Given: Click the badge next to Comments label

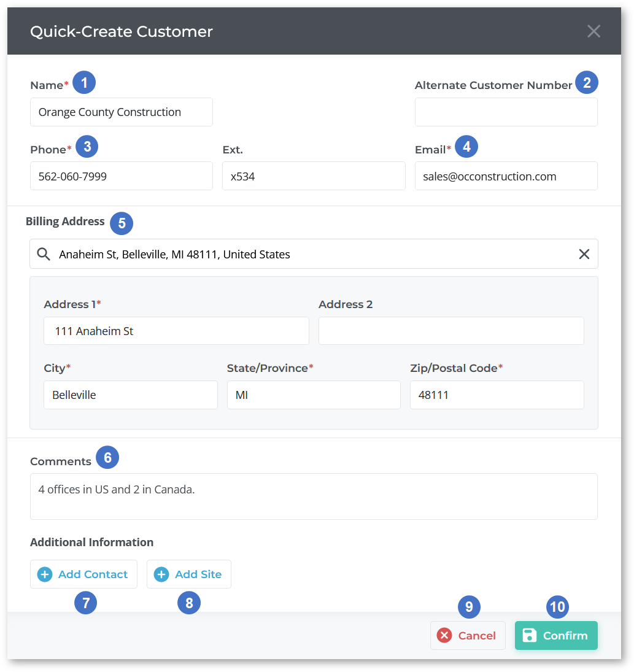Looking at the screenshot, I should click(107, 457).
